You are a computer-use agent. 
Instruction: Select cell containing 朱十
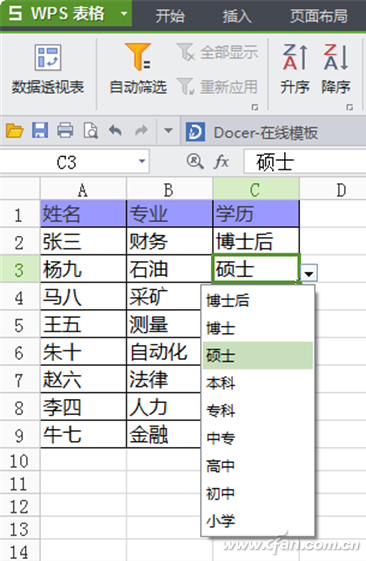[x=83, y=352]
